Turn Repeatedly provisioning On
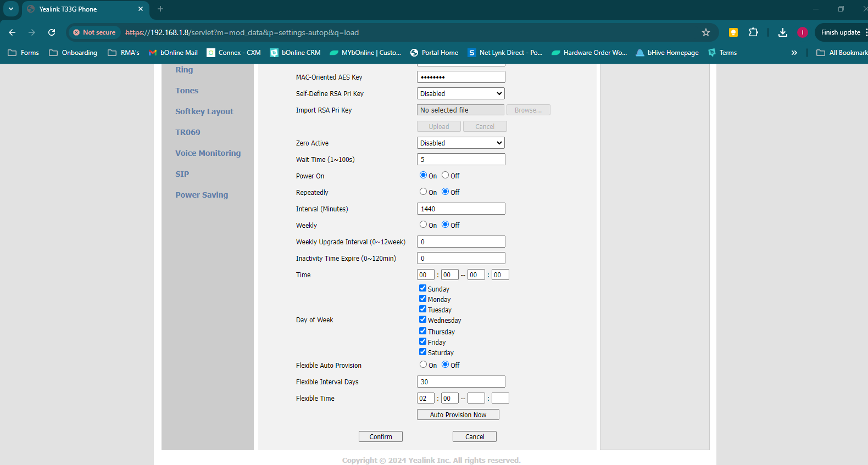 (x=423, y=192)
